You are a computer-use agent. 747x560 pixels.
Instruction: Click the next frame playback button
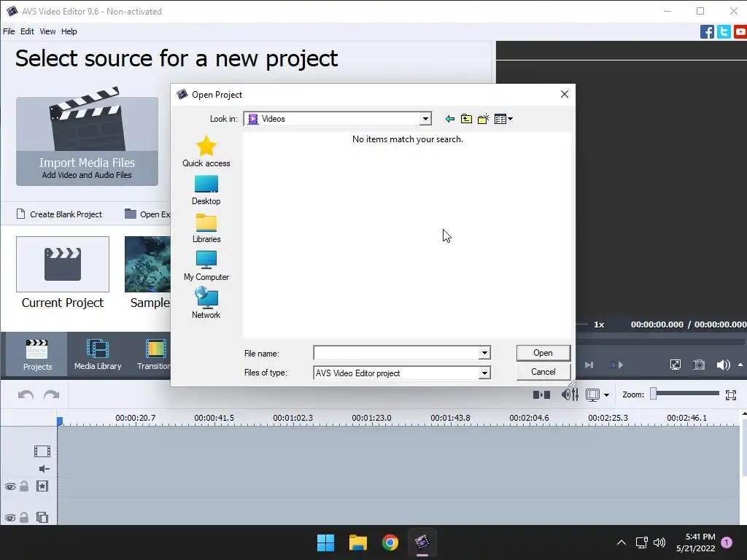click(589, 365)
